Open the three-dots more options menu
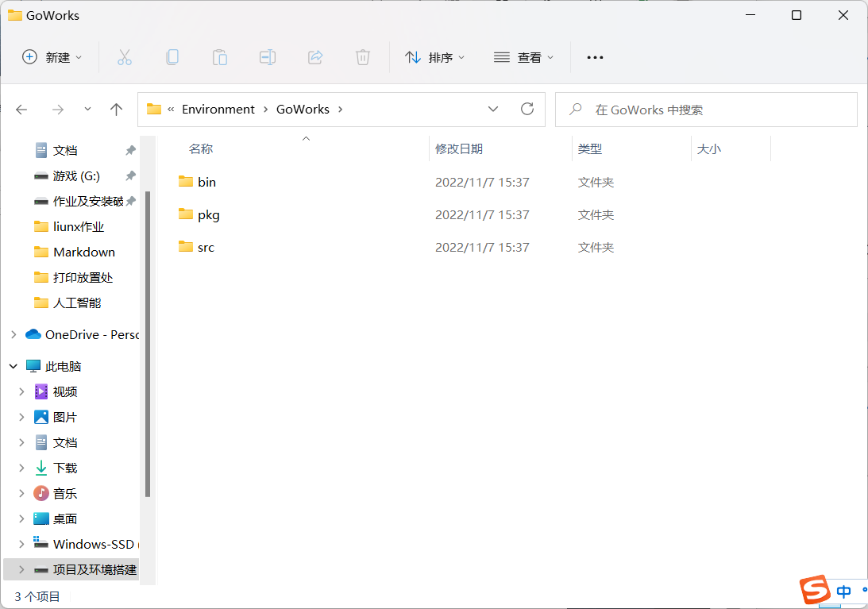868x609 pixels. tap(595, 57)
